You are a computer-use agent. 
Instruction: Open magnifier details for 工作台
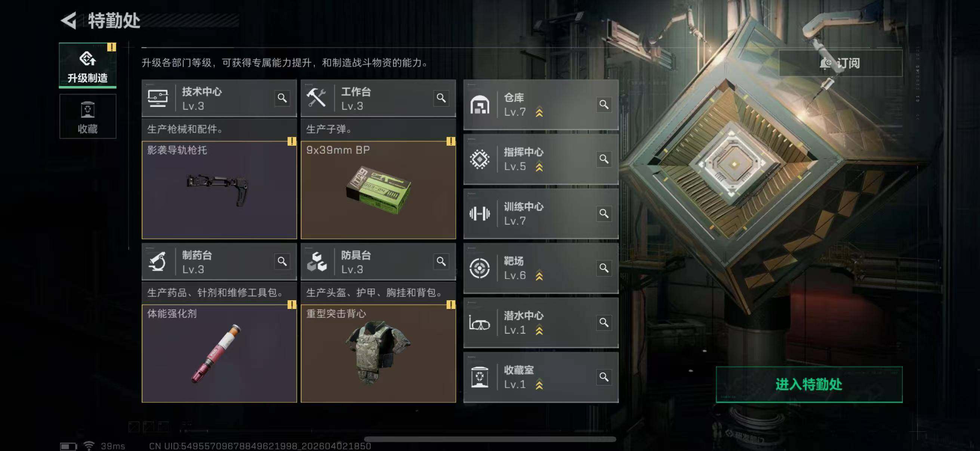coord(441,98)
